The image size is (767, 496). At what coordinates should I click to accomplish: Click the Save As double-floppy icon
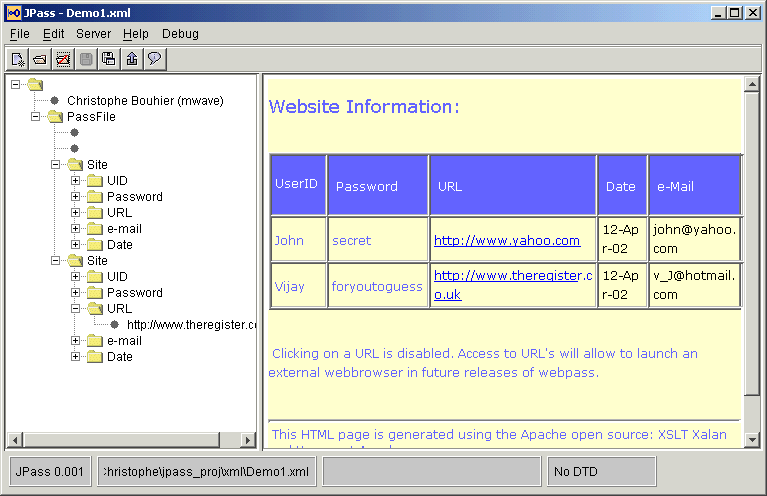(109, 59)
